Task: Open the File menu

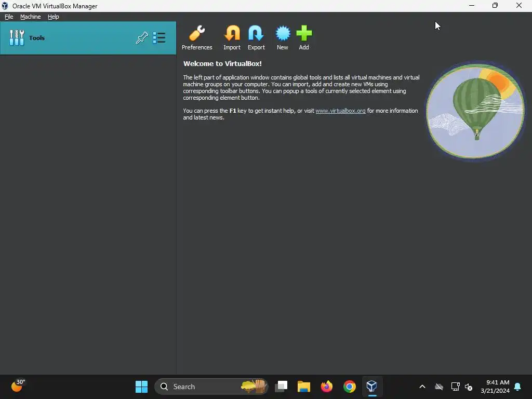Action: pos(9,17)
